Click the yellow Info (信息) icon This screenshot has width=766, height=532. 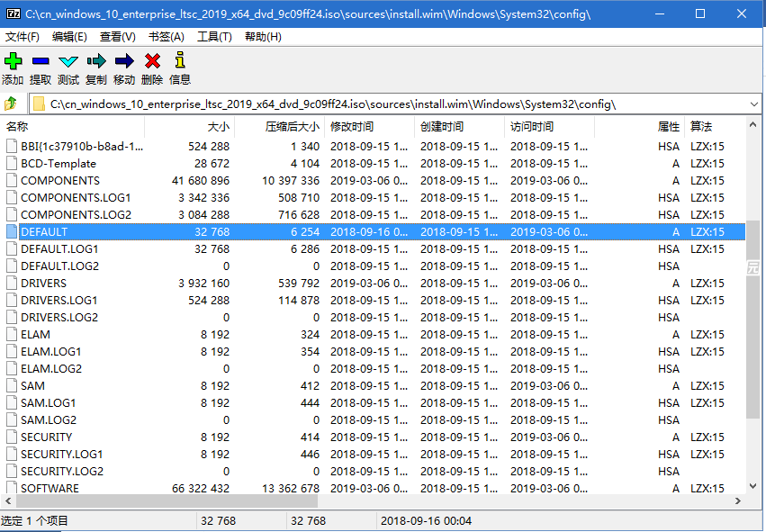click(x=180, y=59)
